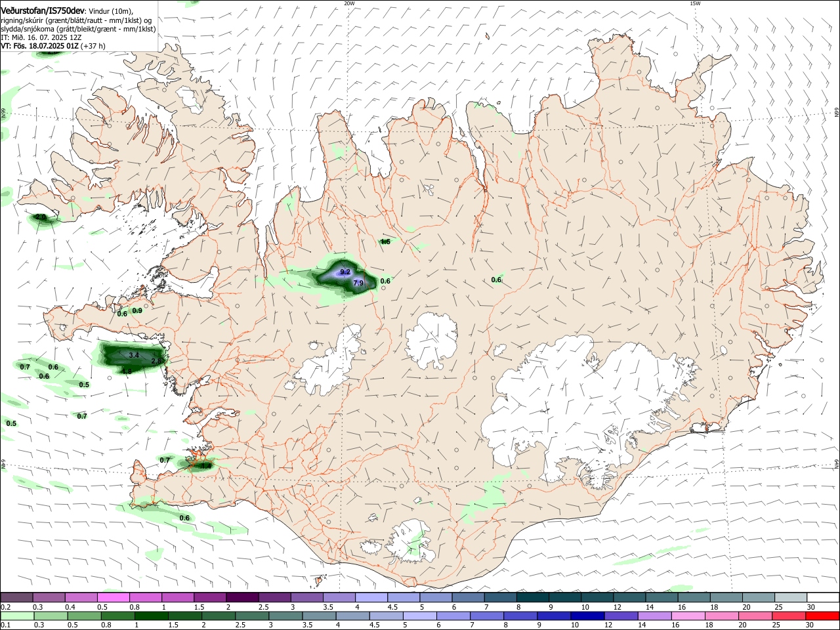
Task: Click the darkest purple 2–2.5 swatch, upper legend
Action: [242, 597]
